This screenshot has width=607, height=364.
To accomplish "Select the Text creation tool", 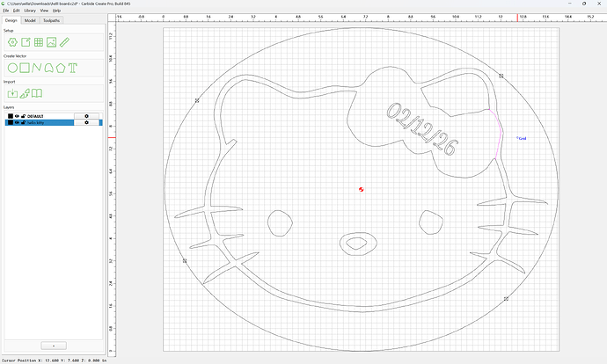I will point(72,68).
